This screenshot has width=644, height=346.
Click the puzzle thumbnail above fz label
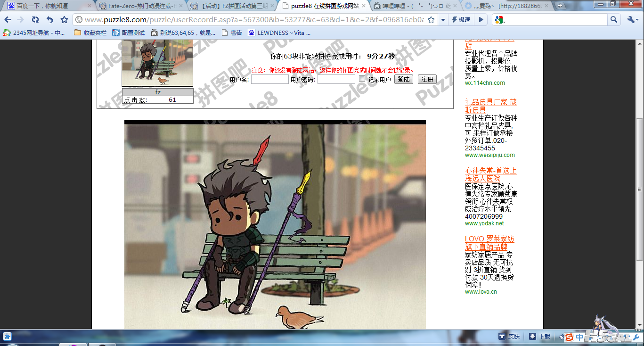click(157, 63)
